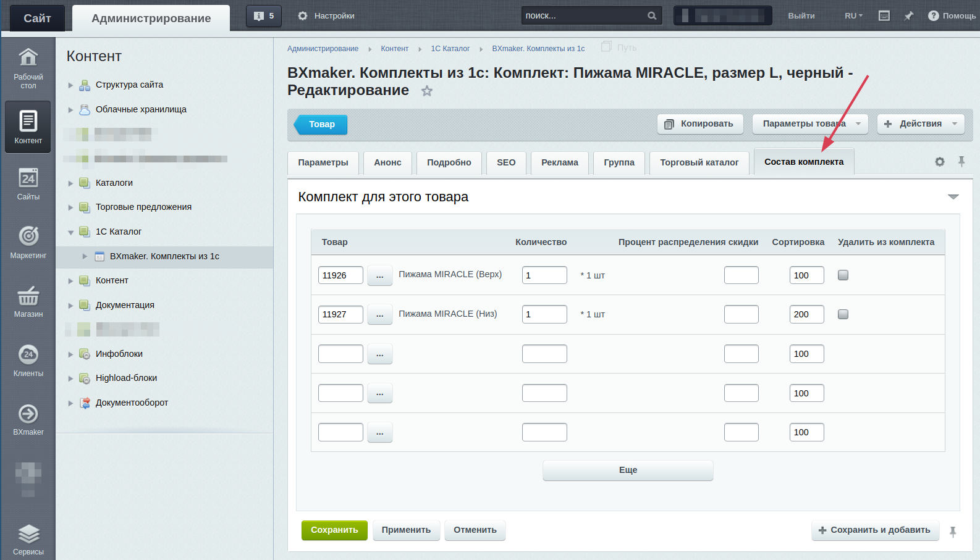The height and width of the screenshot is (560, 980).
Task: Check delete box for Пижама MIRACLE (Низ)
Action: pyautogui.click(x=843, y=314)
